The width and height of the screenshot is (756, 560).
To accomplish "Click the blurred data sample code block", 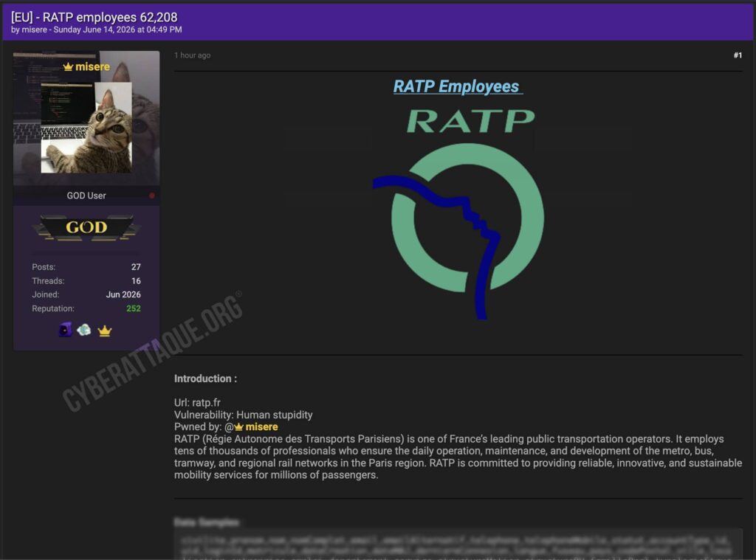I will pos(458,544).
